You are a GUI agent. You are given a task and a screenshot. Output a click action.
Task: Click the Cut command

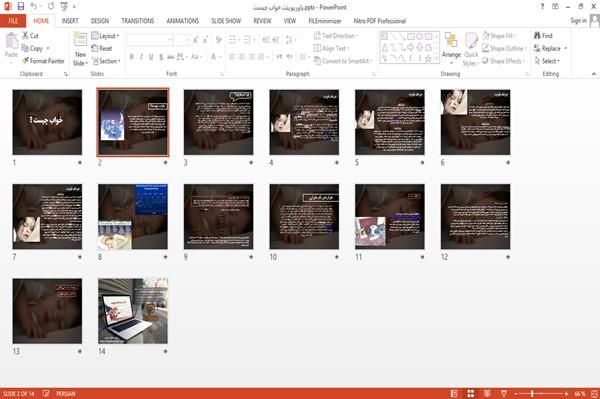pyautogui.click(x=30, y=36)
